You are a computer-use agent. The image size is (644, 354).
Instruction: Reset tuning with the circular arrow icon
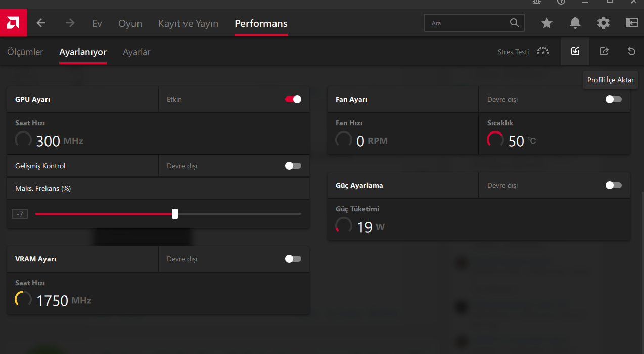[x=631, y=51]
